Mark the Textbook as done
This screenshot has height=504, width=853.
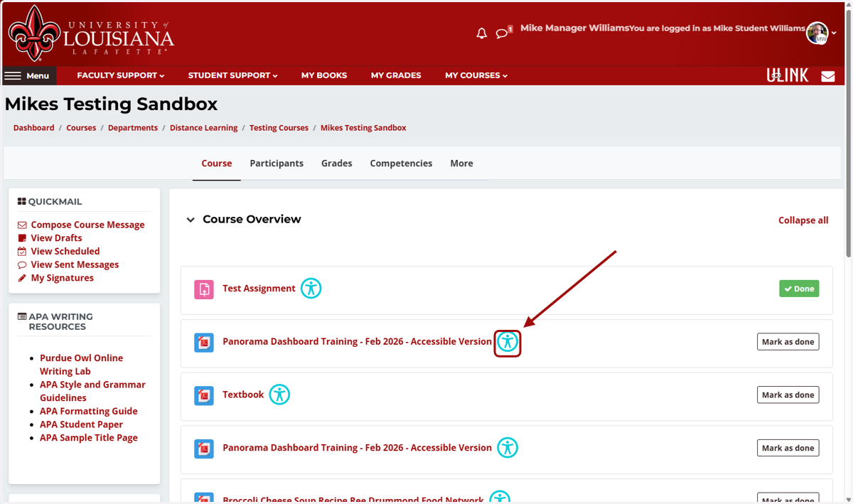pyautogui.click(x=788, y=395)
